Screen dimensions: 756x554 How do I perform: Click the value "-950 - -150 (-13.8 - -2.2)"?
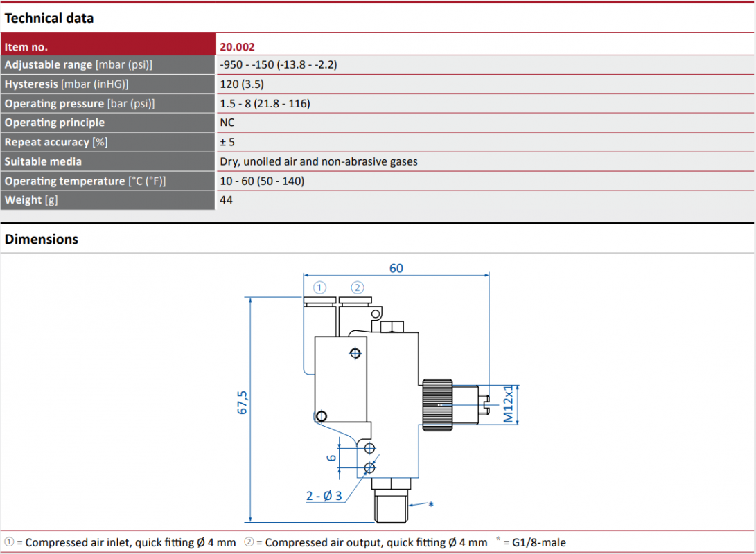coord(279,64)
